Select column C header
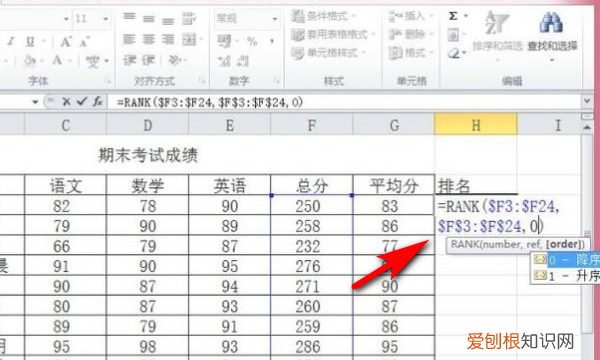 click(65, 125)
